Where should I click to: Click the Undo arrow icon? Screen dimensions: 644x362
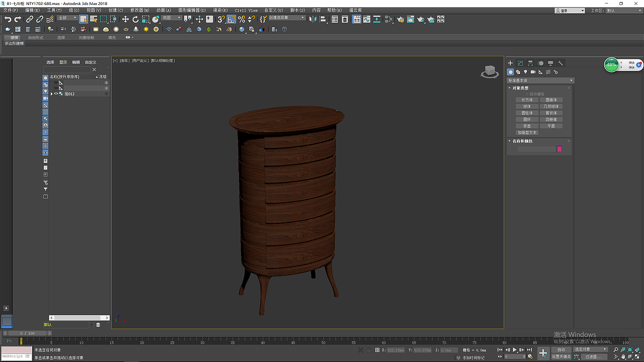pyautogui.click(x=8, y=19)
